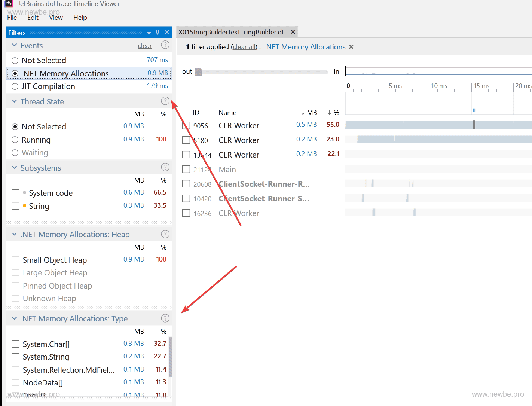Click the zoom slider handle near out
The width and height of the screenshot is (532, 406).
coord(198,72)
